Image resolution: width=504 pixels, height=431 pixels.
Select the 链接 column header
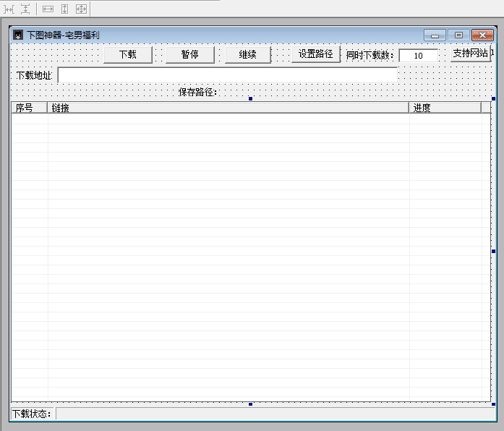pos(228,108)
